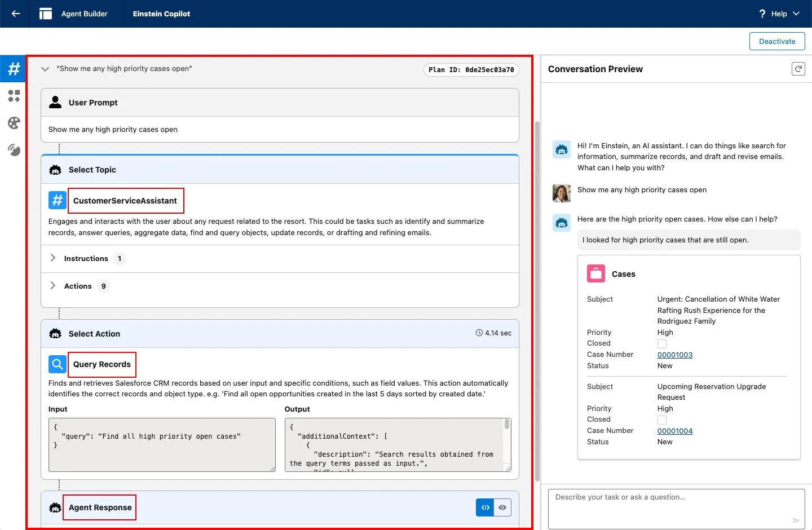
Task: Refresh the Conversation Preview panel
Action: (798, 69)
